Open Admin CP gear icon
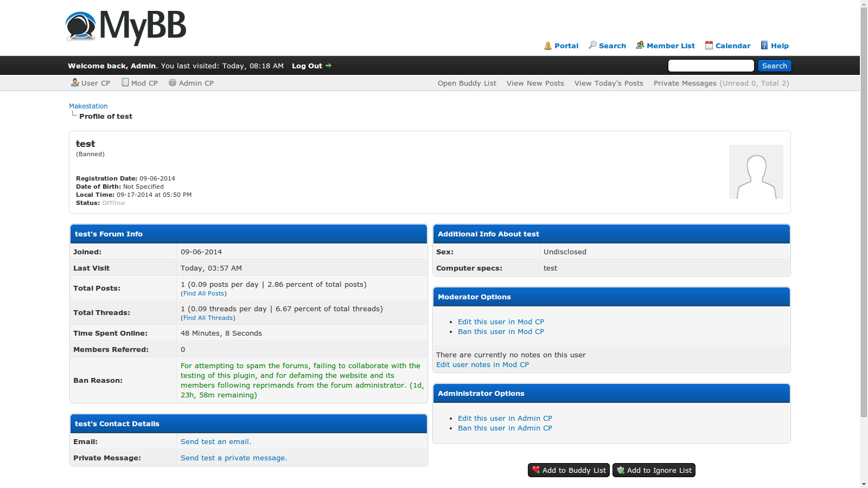This screenshot has width=868, height=488. [x=173, y=82]
